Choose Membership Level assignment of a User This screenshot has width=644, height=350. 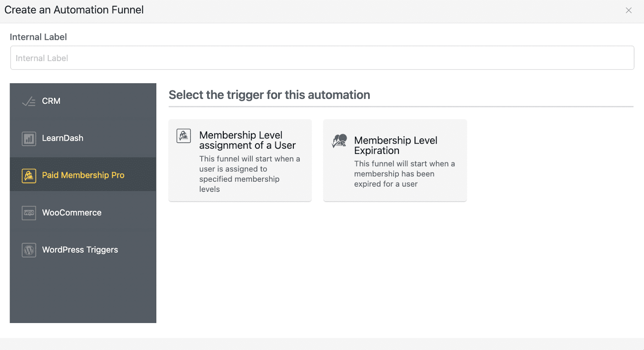(x=247, y=140)
